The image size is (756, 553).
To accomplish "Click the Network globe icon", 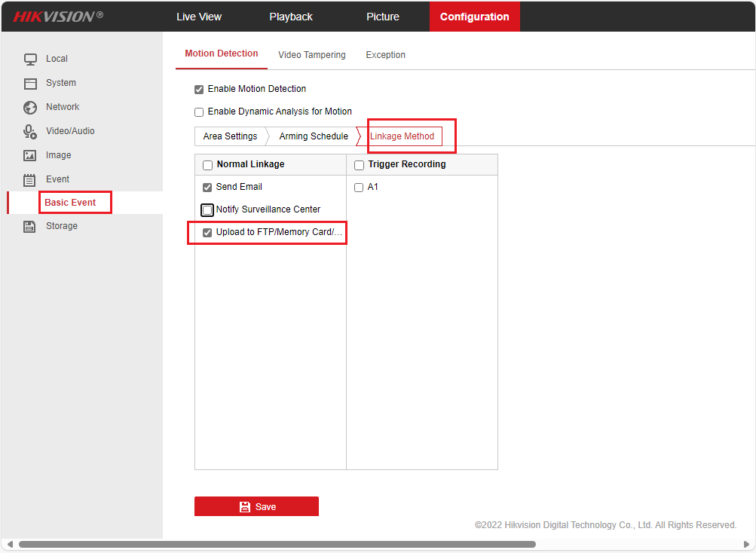I will coord(30,107).
